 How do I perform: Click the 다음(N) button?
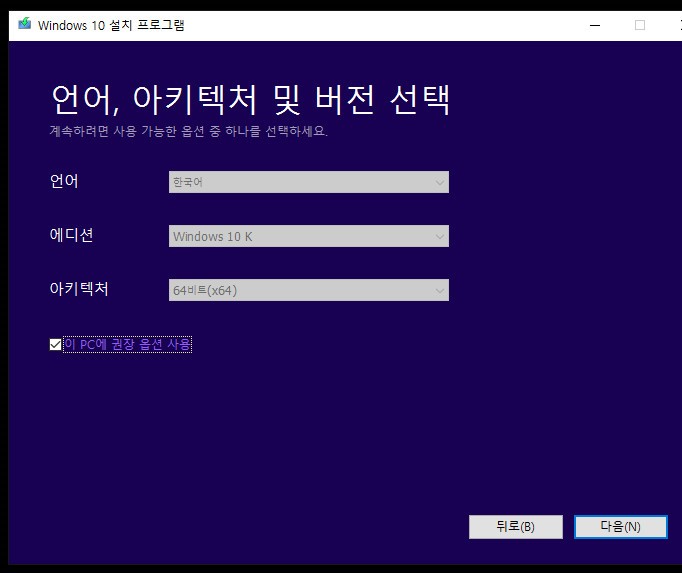pos(620,527)
